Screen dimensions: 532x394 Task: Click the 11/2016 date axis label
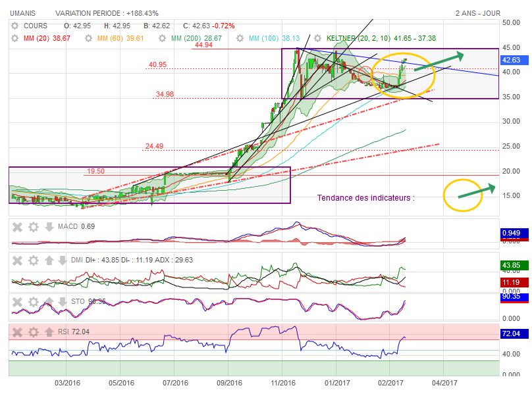click(x=283, y=383)
